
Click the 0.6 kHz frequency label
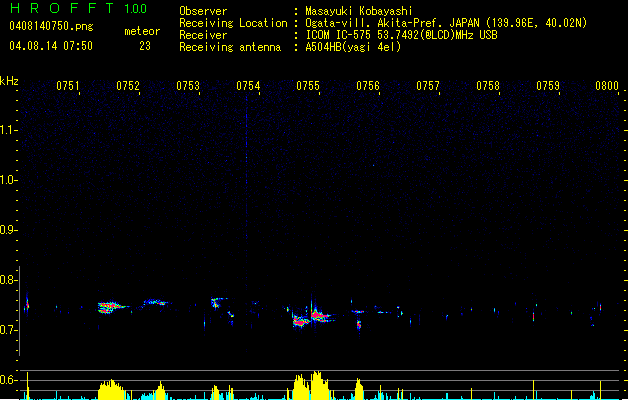pos(8,380)
